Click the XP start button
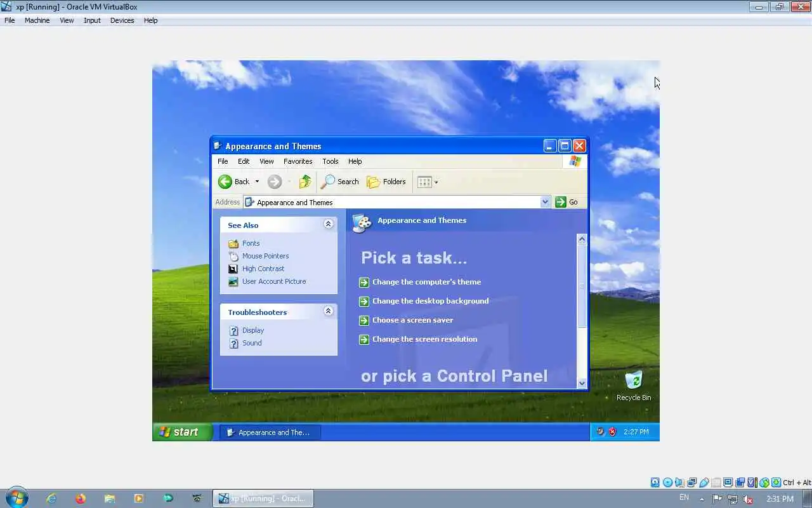Viewport: 812px width, 508px height. [182, 432]
